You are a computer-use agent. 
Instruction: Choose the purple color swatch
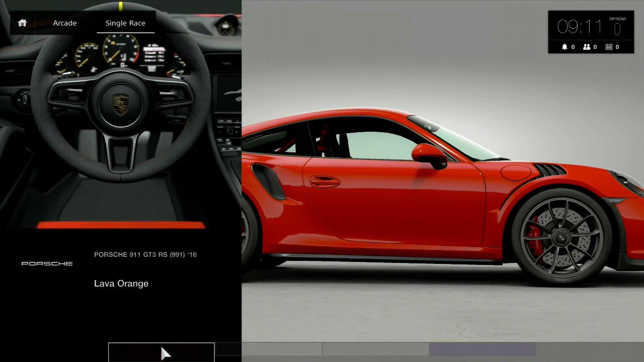[x=482, y=350]
